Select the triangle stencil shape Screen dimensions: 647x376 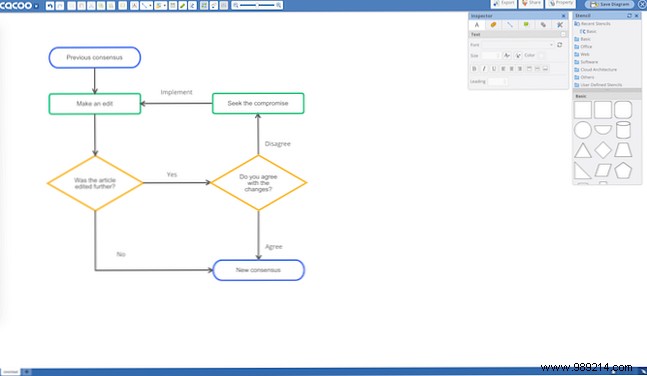(x=583, y=150)
